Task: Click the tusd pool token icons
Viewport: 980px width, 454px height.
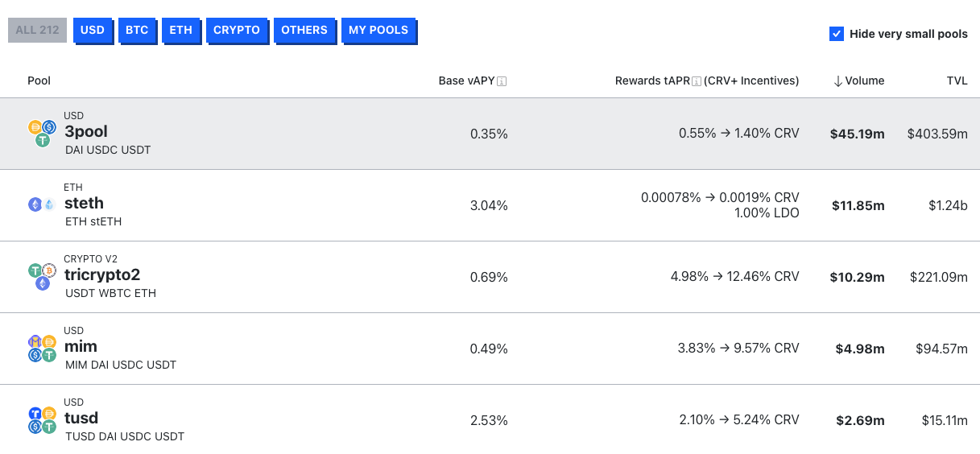Action: (42, 419)
